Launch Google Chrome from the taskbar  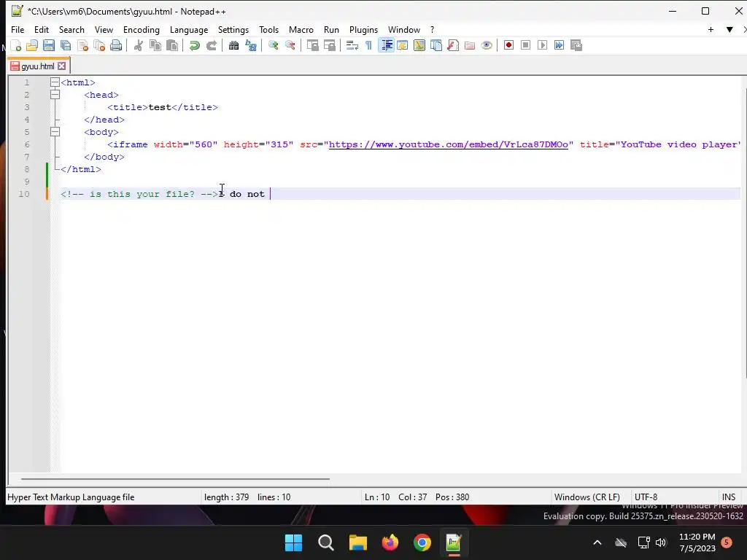(422, 542)
